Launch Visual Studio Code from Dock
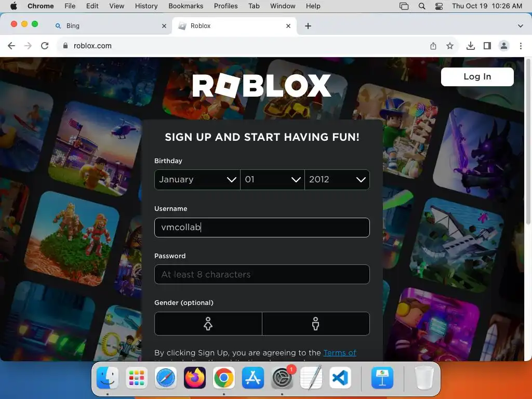 coord(340,378)
